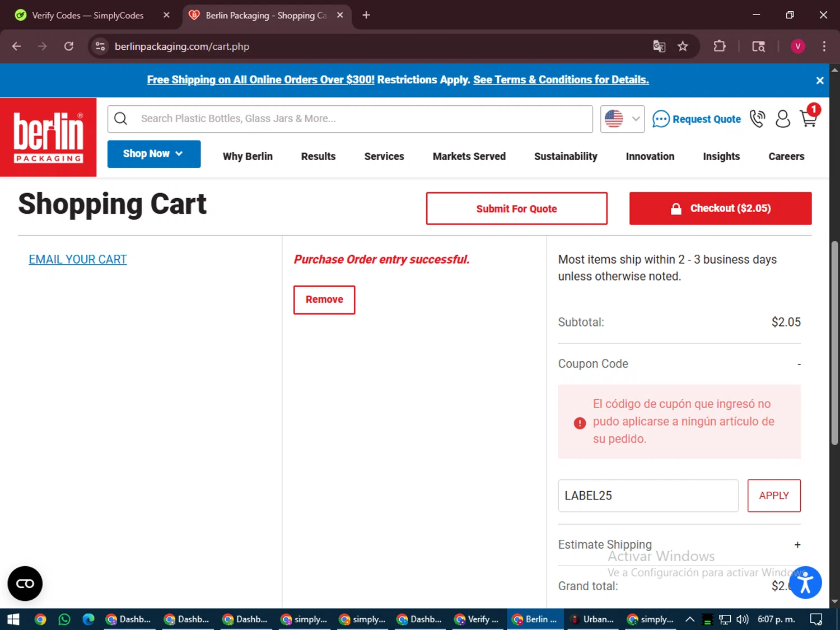
Task: Click the Checkout ($2.05) button
Action: tap(720, 208)
